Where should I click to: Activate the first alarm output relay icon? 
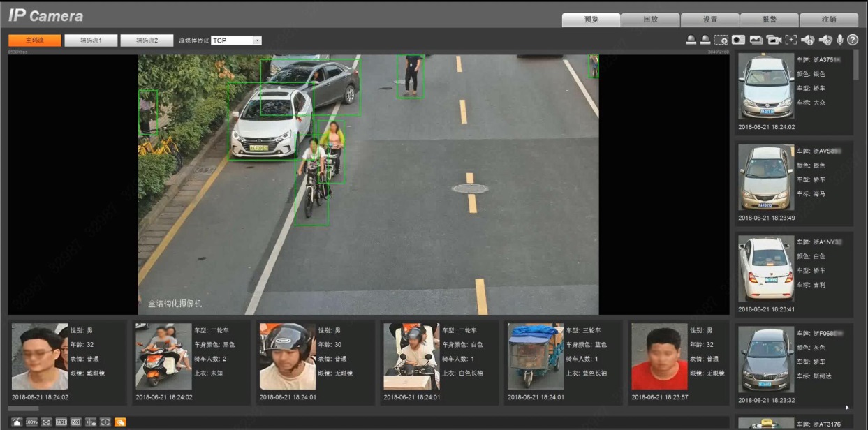click(691, 40)
